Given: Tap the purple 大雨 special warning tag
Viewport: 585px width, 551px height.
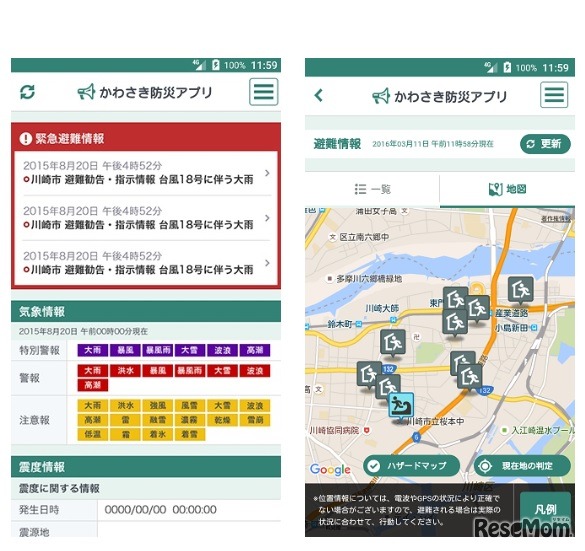Looking at the screenshot, I should [x=93, y=350].
